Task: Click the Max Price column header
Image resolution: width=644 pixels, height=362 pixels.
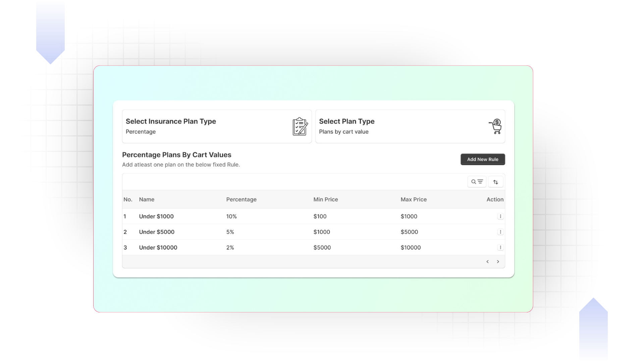Action: point(413,199)
